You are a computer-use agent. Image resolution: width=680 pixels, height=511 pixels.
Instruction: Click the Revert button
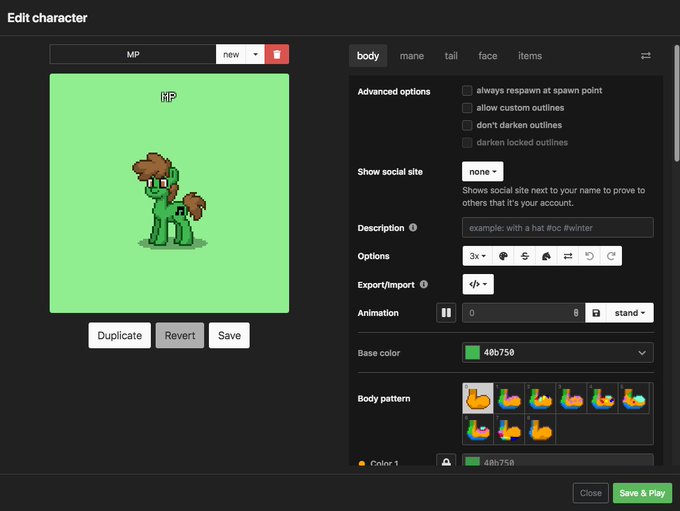pyautogui.click(x=180, y=335)
